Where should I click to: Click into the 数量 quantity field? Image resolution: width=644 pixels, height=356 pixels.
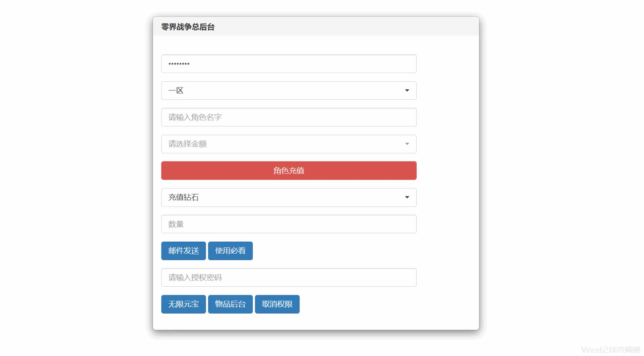[x=289, y=224]
